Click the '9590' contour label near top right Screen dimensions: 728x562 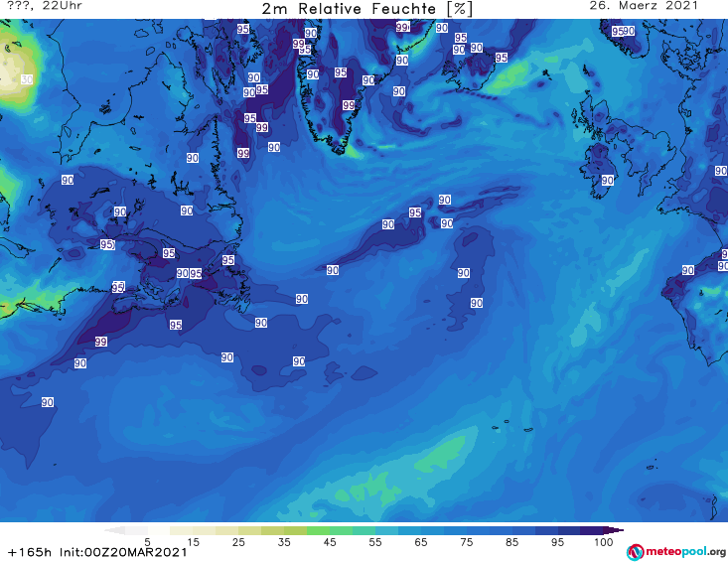pyautogui.click(x=623, y=31)
